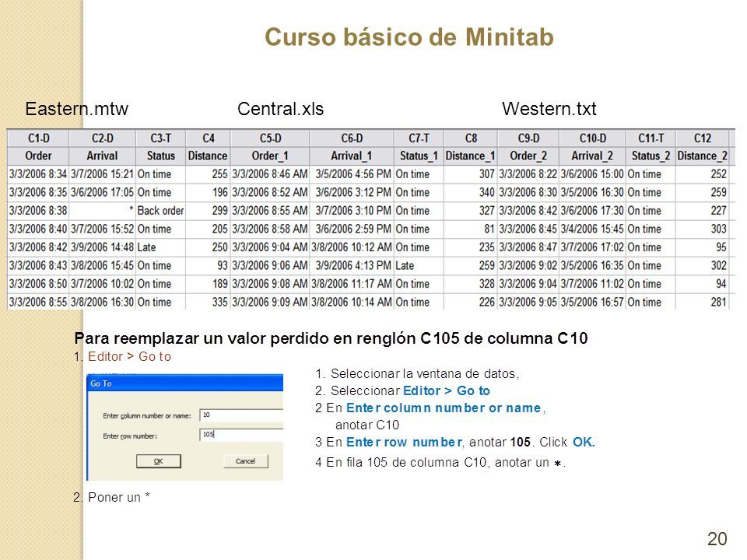747x560 pixels.
Task: Click the Western.txt file label
Action: click(549, 109)
